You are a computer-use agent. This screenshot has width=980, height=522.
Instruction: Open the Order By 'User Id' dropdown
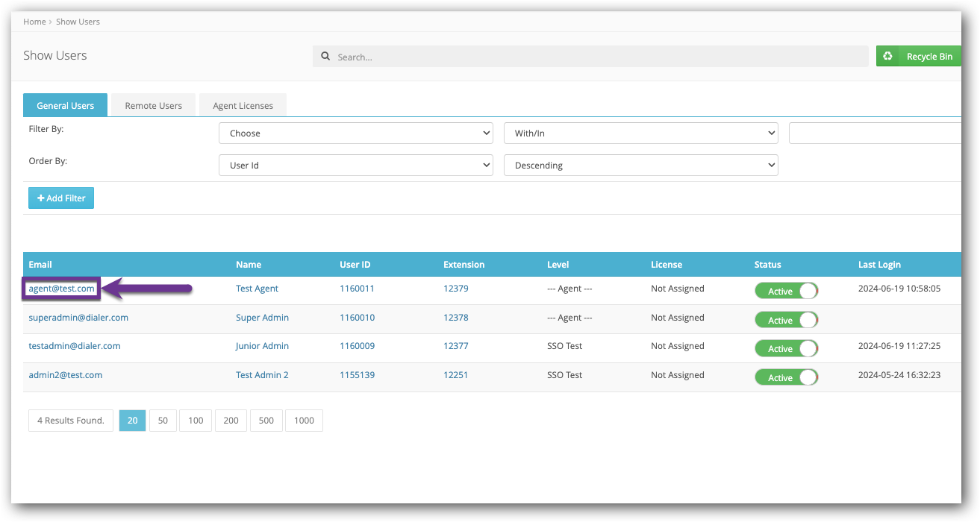pyautogui.click(x=355, y=166)
